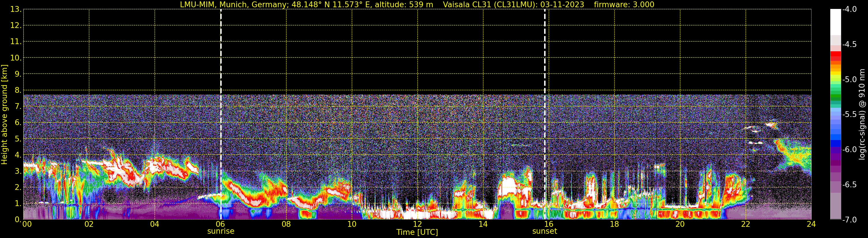868x238 pixels.
Task: Click the time axis tick '22'
Action: click(746, 224)
